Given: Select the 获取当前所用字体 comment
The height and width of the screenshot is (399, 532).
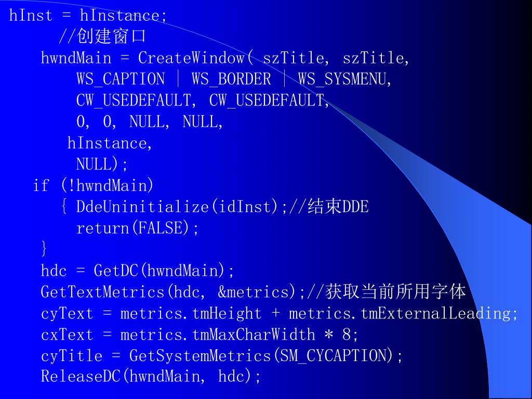Looking at the screenshot, I should tap(396, 292).
